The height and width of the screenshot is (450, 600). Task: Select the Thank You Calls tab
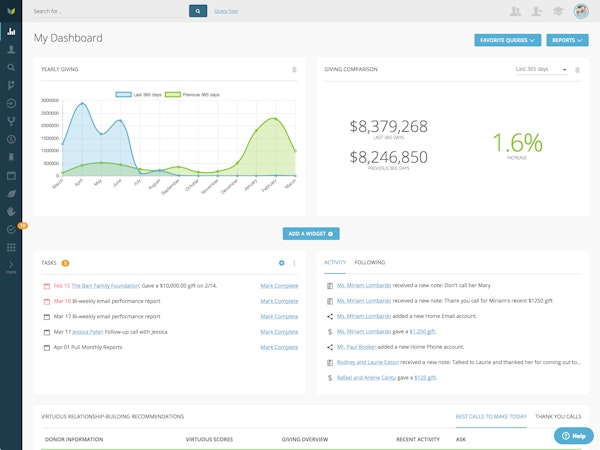click(x=558, y=416)
